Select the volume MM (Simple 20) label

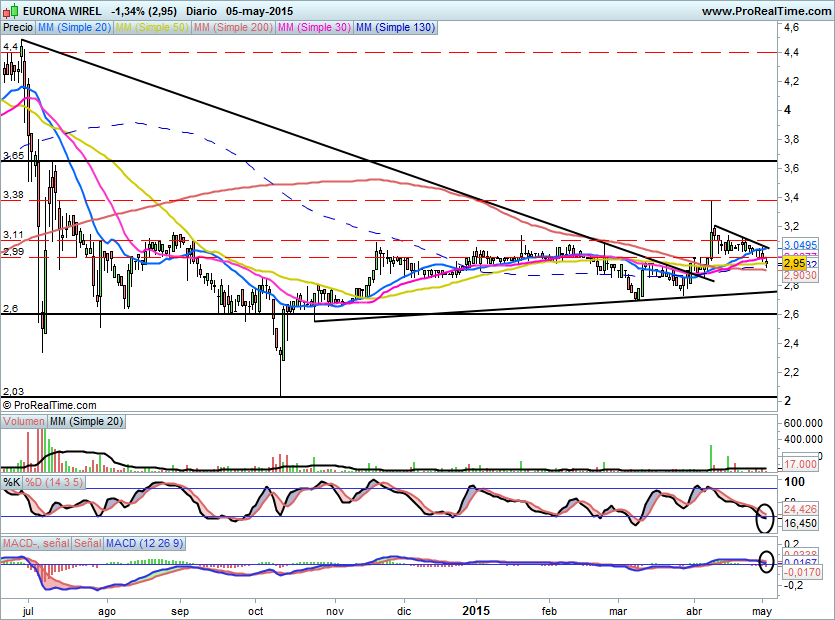[x=86, y=421]
